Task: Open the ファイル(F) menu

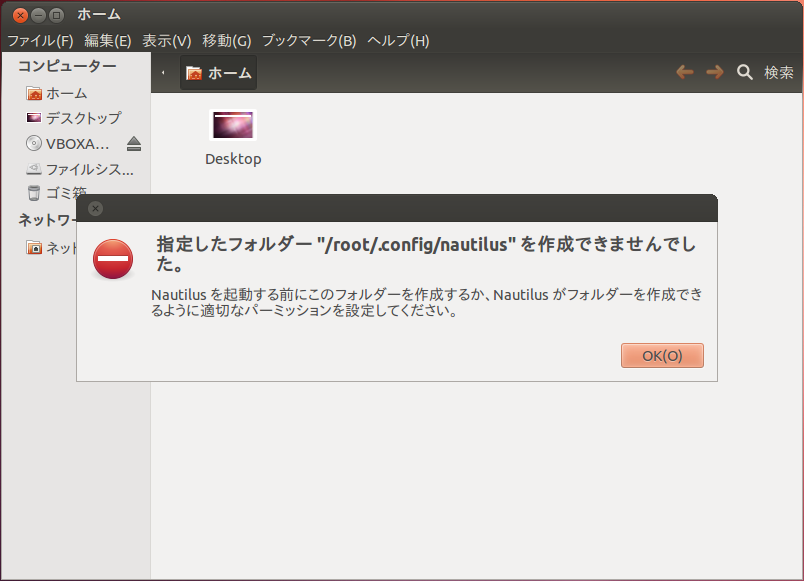Action: point(40,41)
